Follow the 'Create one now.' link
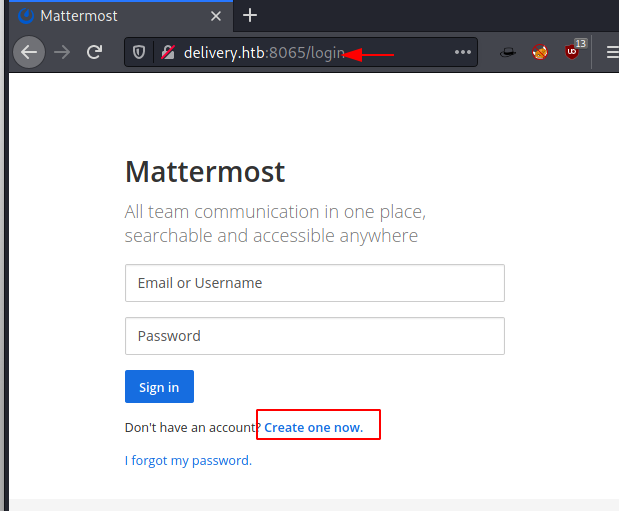 click(x=313, y=427)
